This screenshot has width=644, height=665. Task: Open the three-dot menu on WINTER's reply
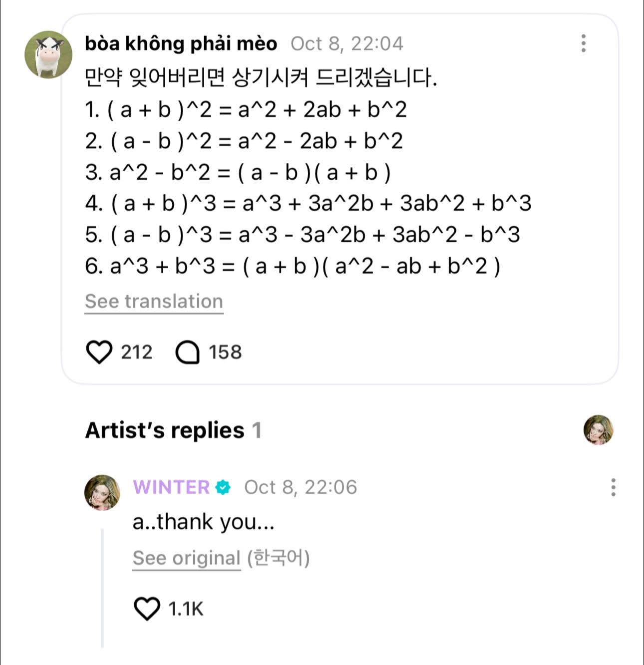(613, 487)
